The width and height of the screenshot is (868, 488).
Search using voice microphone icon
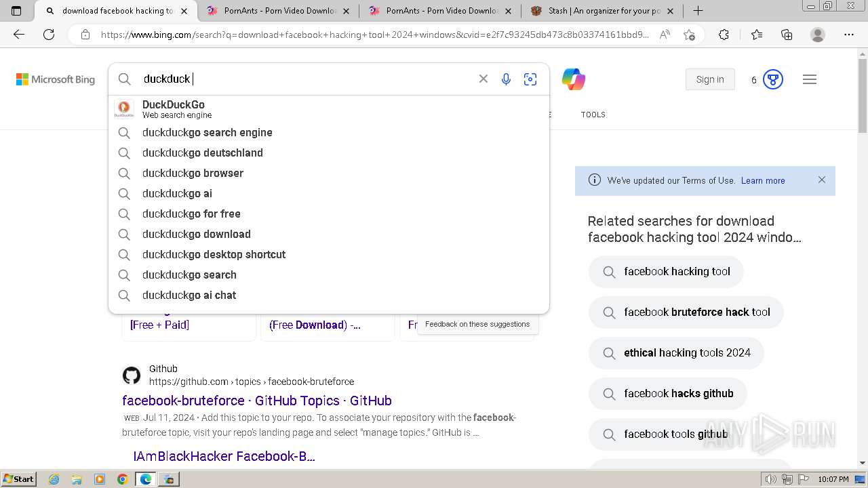[506, 79]
